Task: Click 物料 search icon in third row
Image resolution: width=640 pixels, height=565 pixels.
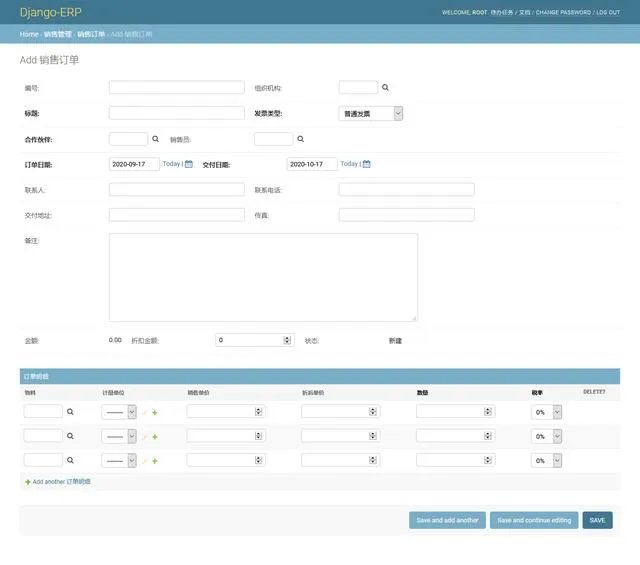Action: point(70,460)
